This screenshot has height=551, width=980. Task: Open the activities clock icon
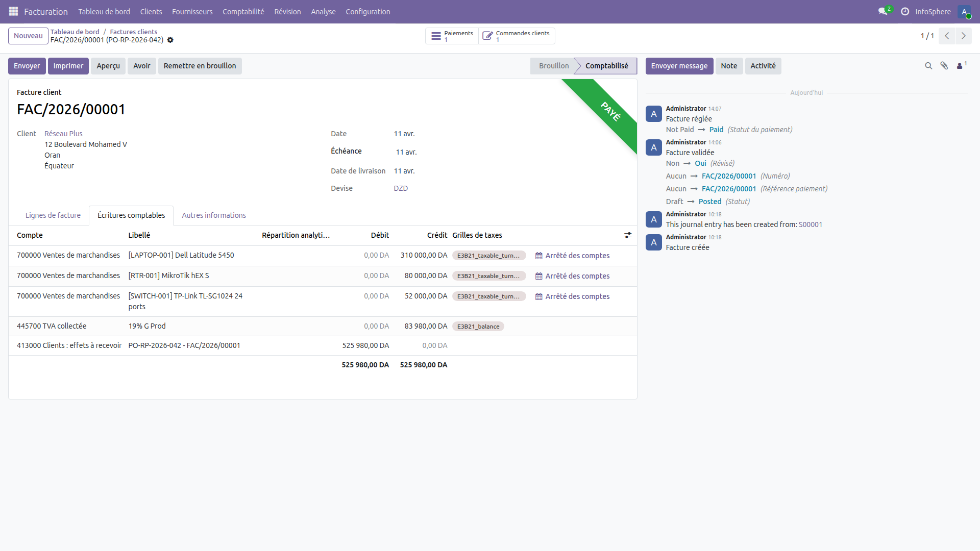(905, 11)
